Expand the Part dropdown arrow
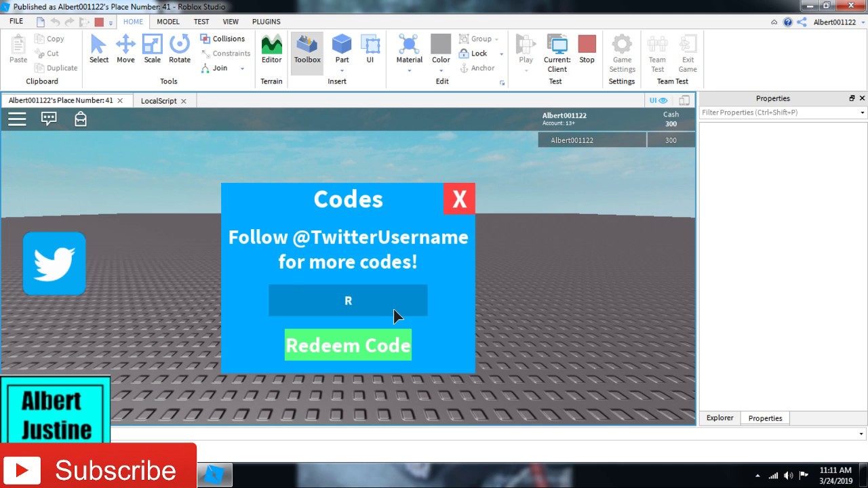The image size is (868, 488). (x=342, y=70)
